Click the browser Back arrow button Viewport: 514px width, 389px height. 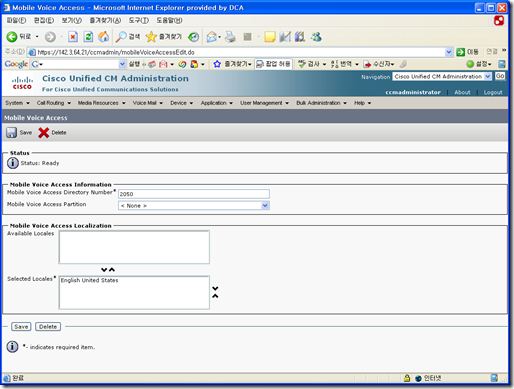12,37
